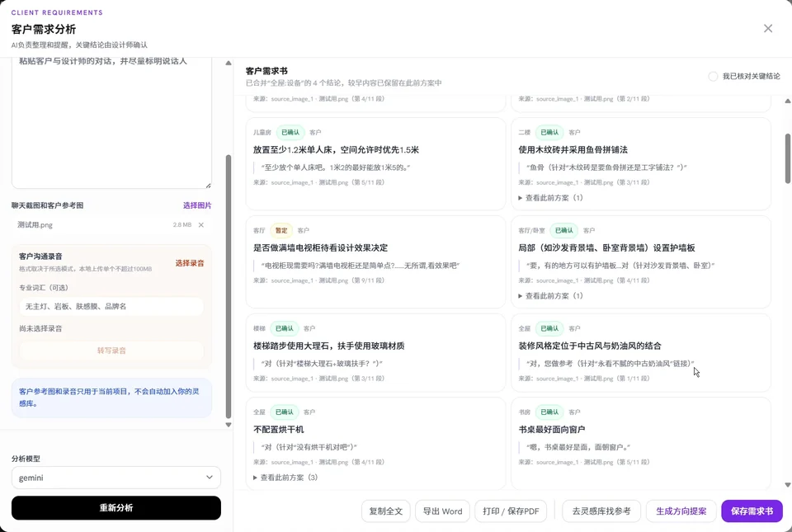Click 打印 / 保存PDF button

(x=511, y=511)
